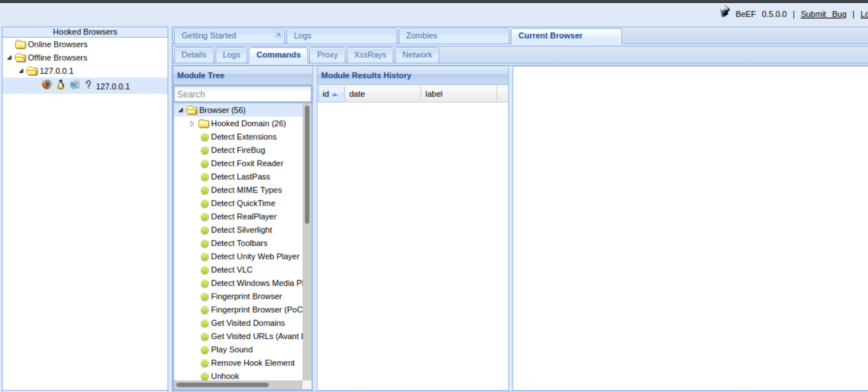This screenshot has width=868, height=392.
Task: Click the module tree Search field
Action: 242,94
